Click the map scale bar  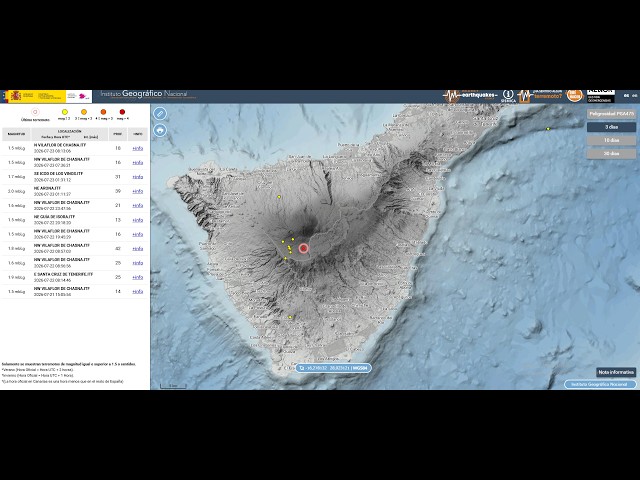coord(173,385)
